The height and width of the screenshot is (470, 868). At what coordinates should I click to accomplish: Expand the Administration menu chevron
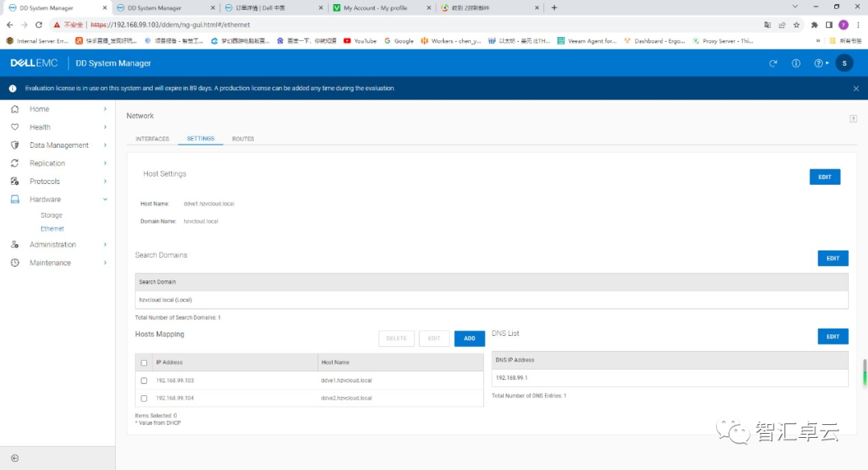[104, 245]
